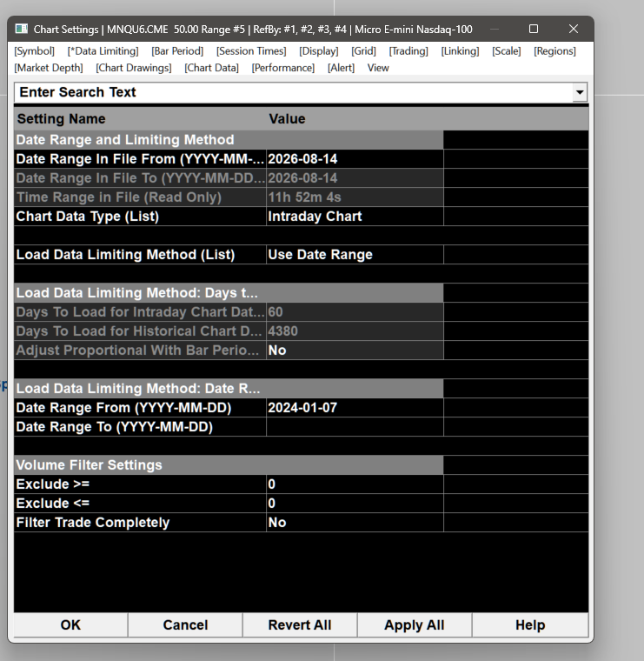Expand the search text dropdown arrow
Screen dimensions: 644x661
point(580,92)
